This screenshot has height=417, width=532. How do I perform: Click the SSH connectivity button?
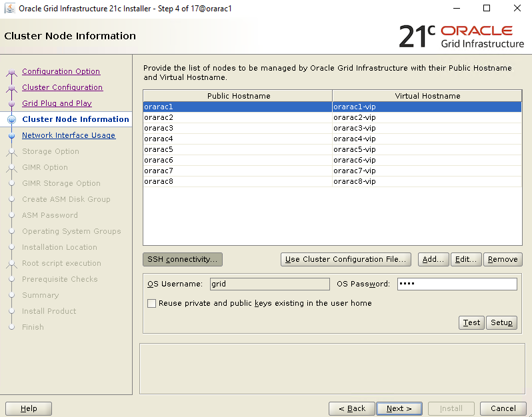click(183, 259)
